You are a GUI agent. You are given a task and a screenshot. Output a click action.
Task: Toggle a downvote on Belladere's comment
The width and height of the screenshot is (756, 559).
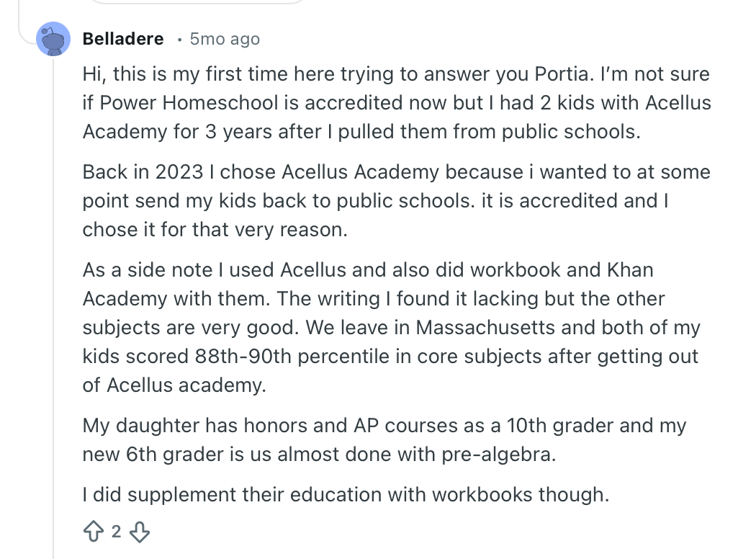[x=141, y=533]
